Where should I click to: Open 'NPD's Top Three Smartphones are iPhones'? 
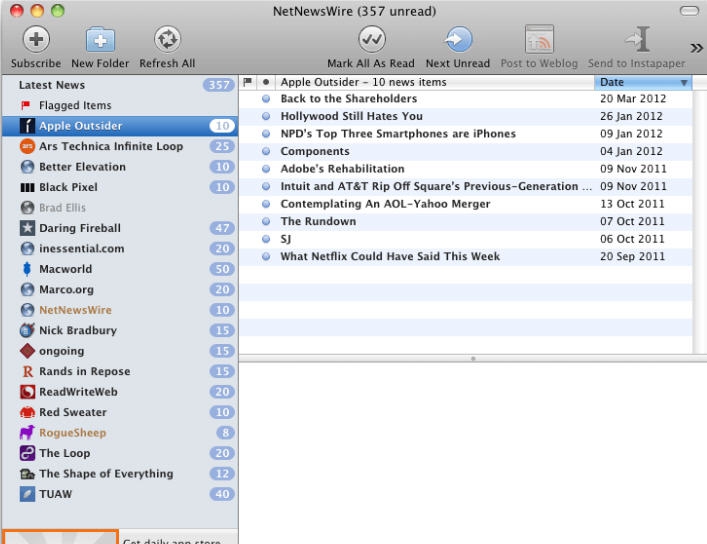pyautogui.click(x=466, y=134)
